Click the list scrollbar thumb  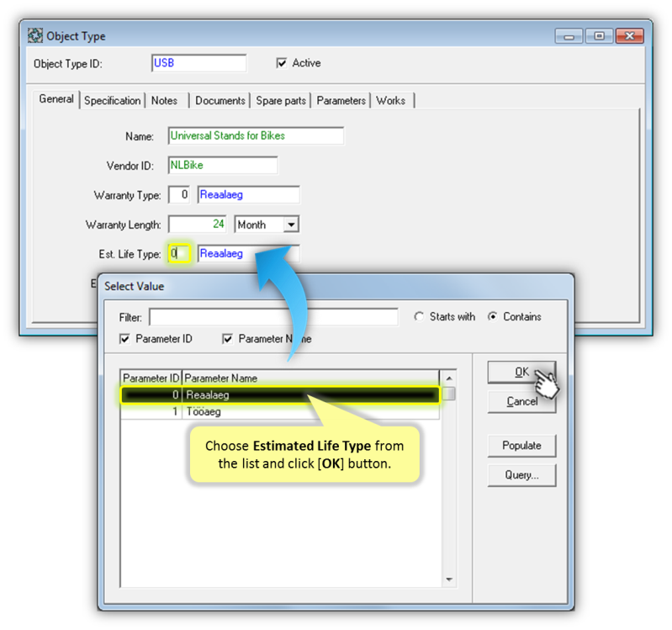(x=449, y=394)
